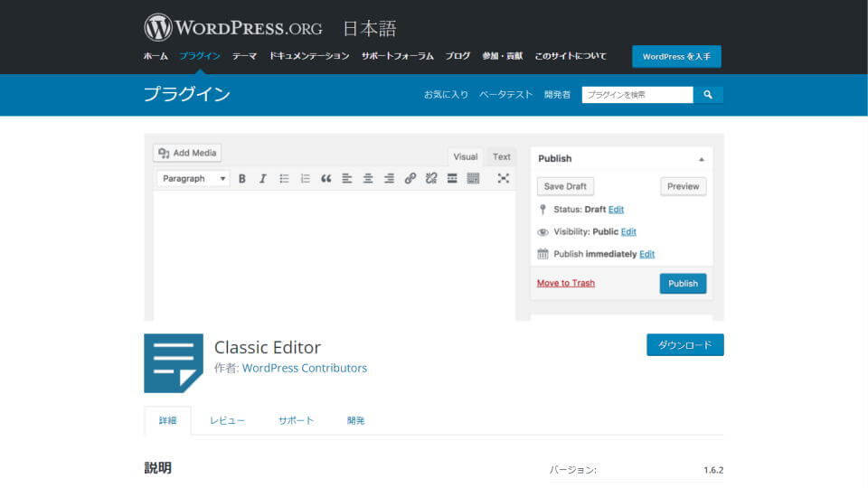
Task: Open the プラグイン nav menu item
Action: (200, 56)
